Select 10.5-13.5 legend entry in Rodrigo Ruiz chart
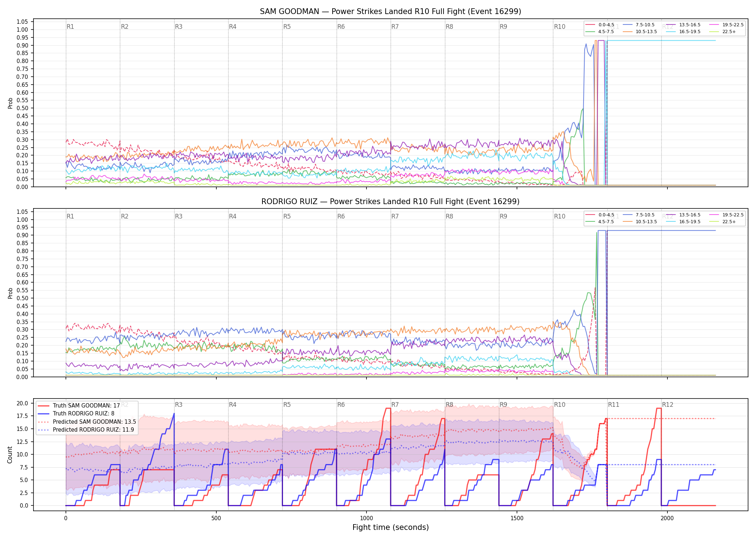Screen dimensions: 756x540 [x=640, y=222]
